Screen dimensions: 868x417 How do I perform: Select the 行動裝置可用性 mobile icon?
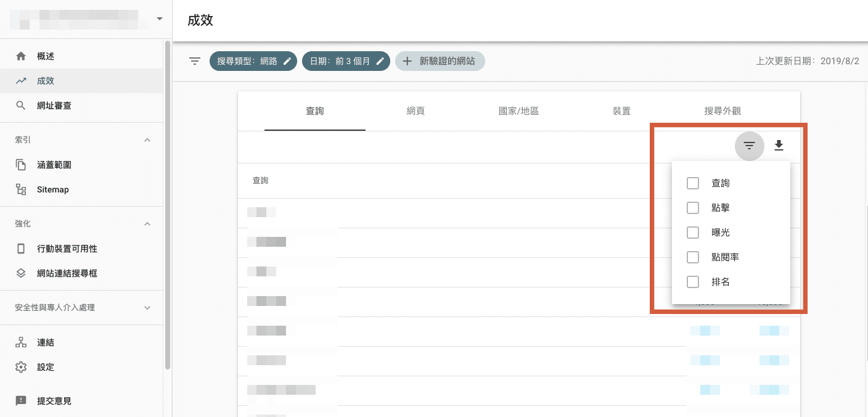coord(22,248)
